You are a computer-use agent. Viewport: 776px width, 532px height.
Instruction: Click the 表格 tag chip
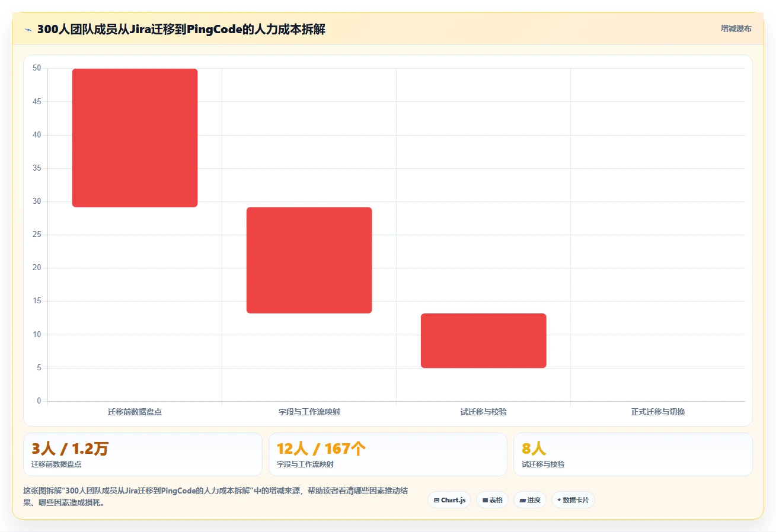coord(492,500)
